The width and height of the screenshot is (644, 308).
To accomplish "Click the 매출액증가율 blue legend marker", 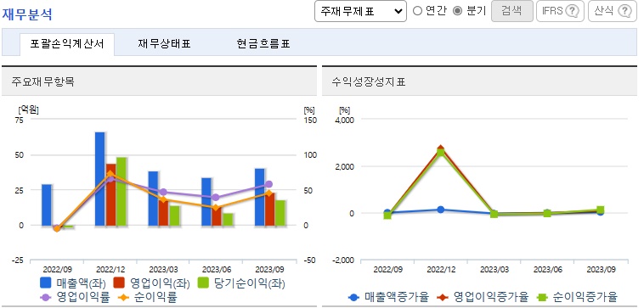I will pyautogui.click(x=353, y=297).
